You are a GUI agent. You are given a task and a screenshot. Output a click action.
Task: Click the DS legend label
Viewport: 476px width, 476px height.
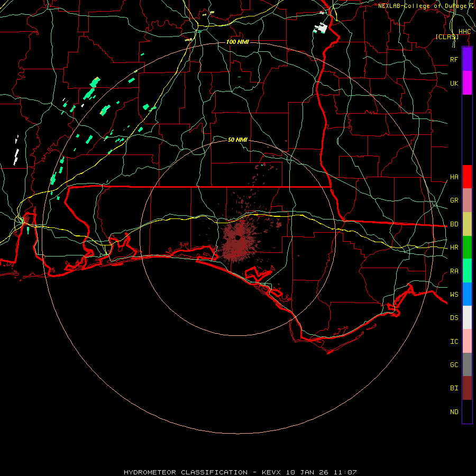[x=454, y=318]
